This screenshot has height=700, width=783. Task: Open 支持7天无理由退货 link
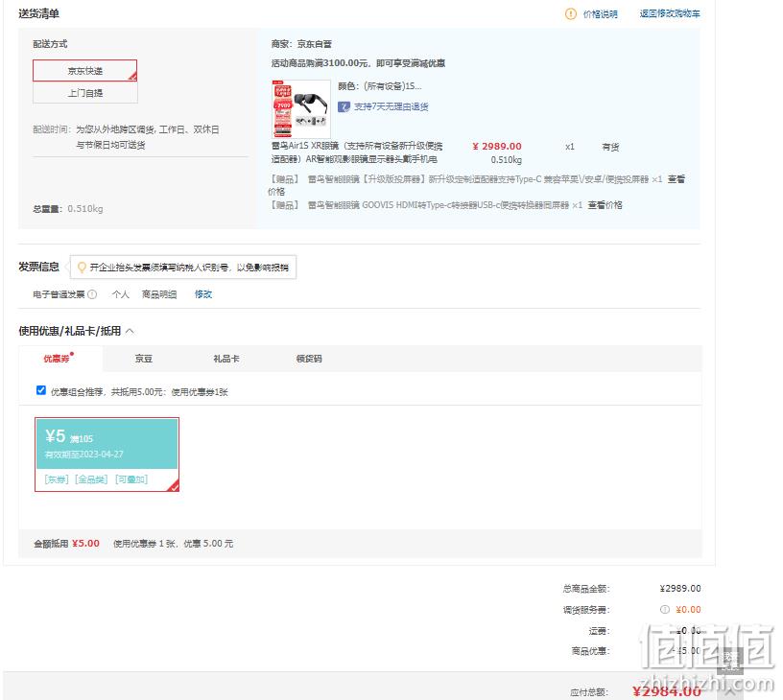[391, 106]
